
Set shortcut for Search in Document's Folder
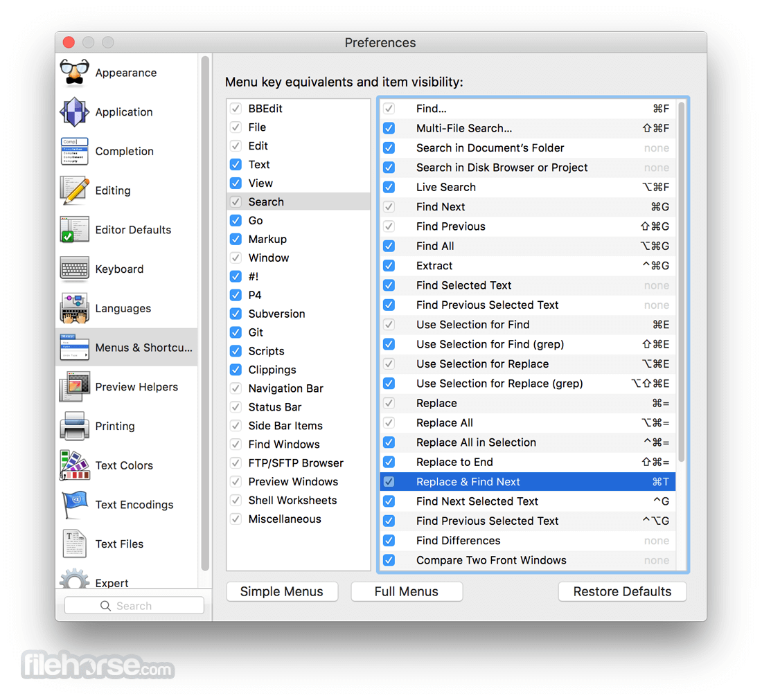click(x=657, y=148)
